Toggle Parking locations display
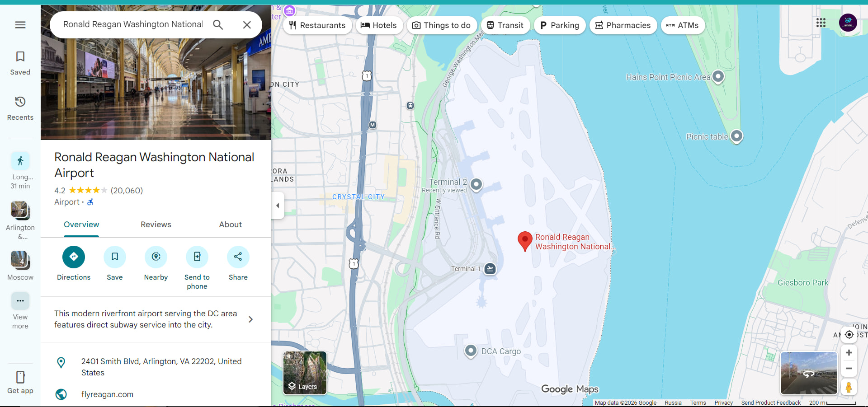The height and width of the screenshot is (407, 868). point(560,25)
